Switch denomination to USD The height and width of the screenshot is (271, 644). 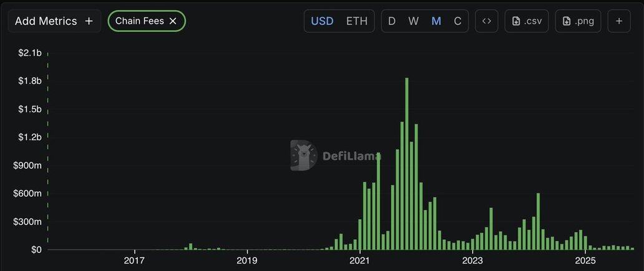pos(322,21)
